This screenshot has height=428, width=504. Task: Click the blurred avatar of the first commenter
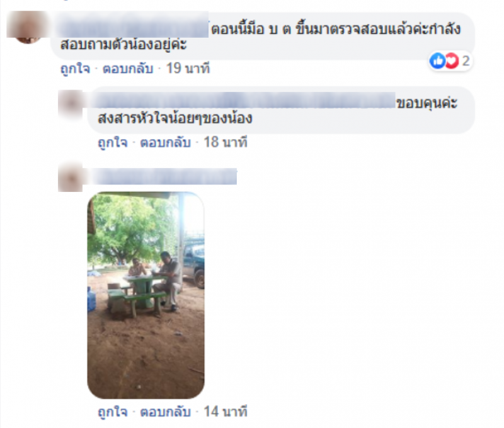(x=27, y=27)
